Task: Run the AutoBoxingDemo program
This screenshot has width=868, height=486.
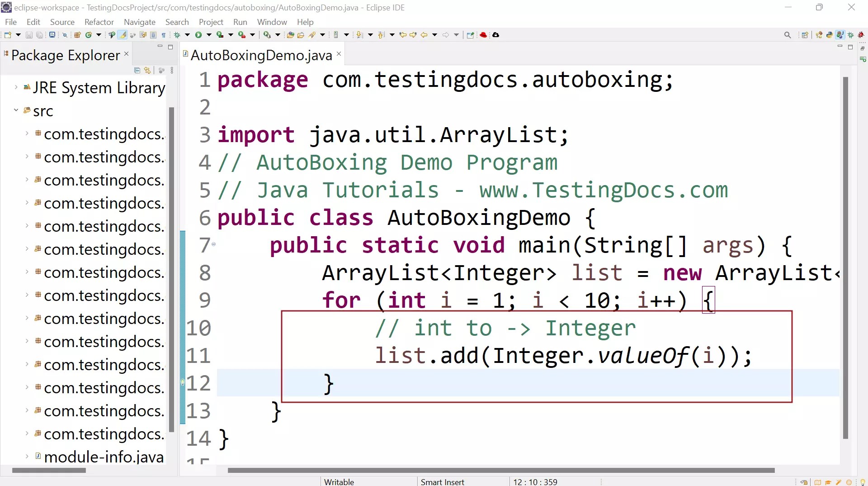Action: (198, 35)
